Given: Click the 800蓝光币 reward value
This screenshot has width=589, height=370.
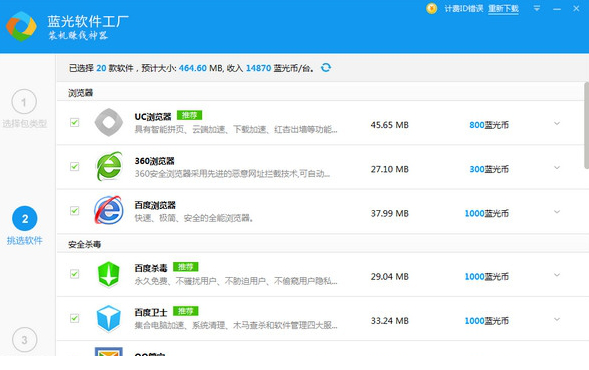Looking at the screenshot, I should tap(489, 125).
